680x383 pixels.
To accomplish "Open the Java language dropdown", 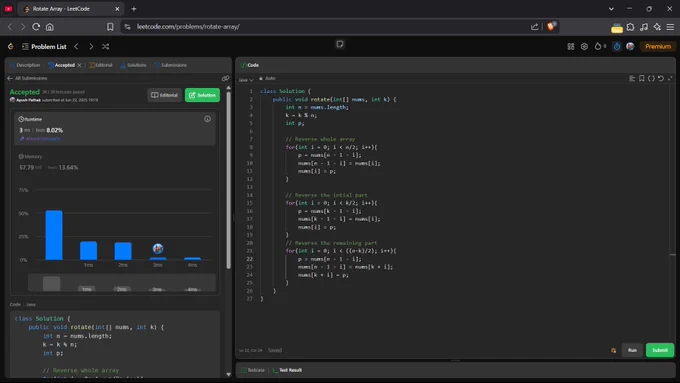I will click(x=246, y=79).
